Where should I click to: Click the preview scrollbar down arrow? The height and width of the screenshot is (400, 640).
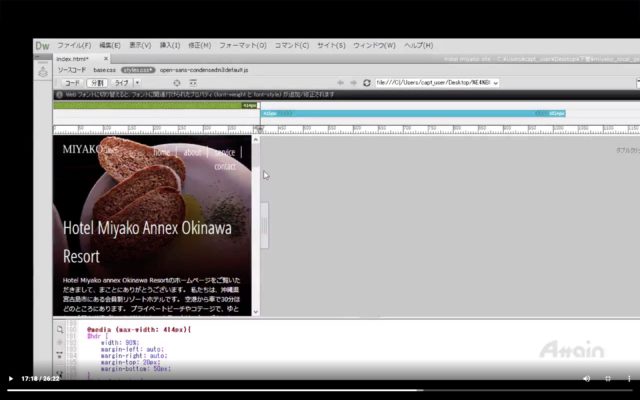pos(256,312)
